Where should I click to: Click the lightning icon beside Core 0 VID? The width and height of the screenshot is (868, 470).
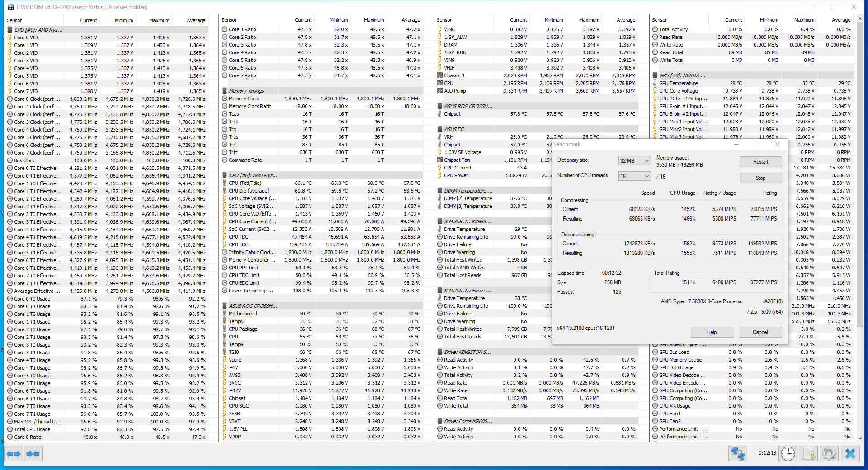tap(10, 38)
